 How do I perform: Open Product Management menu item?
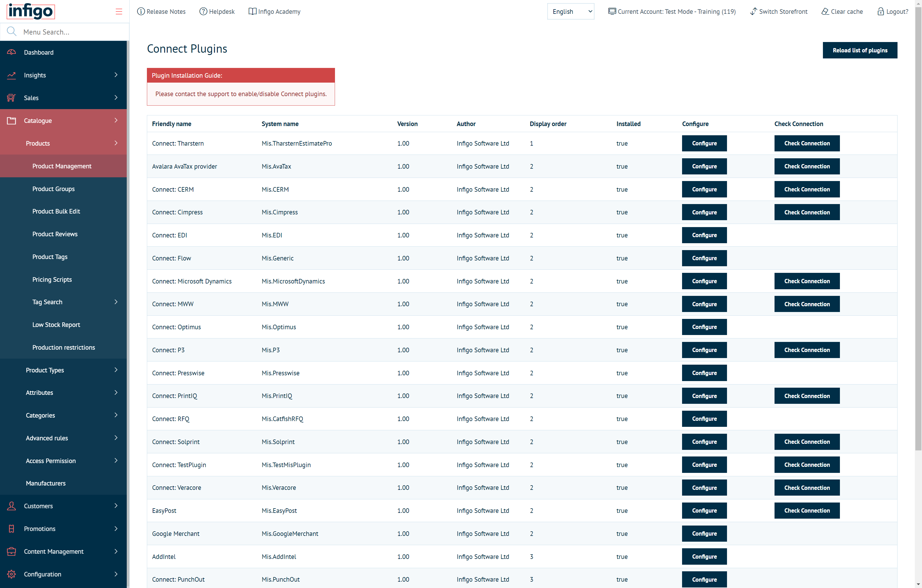[x=63, y=166]
